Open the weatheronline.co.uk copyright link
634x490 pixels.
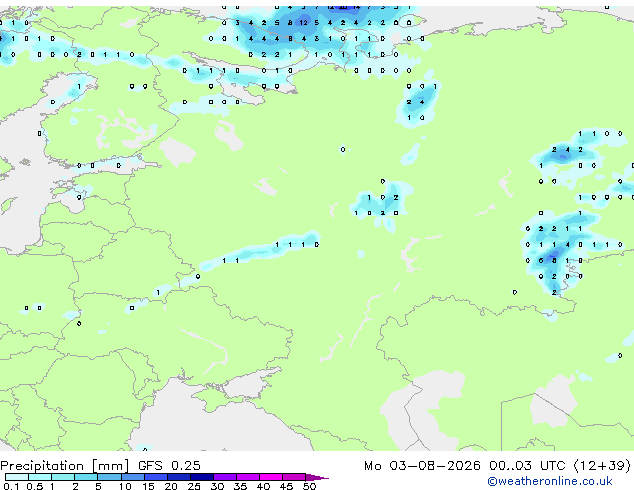[549, 481]
